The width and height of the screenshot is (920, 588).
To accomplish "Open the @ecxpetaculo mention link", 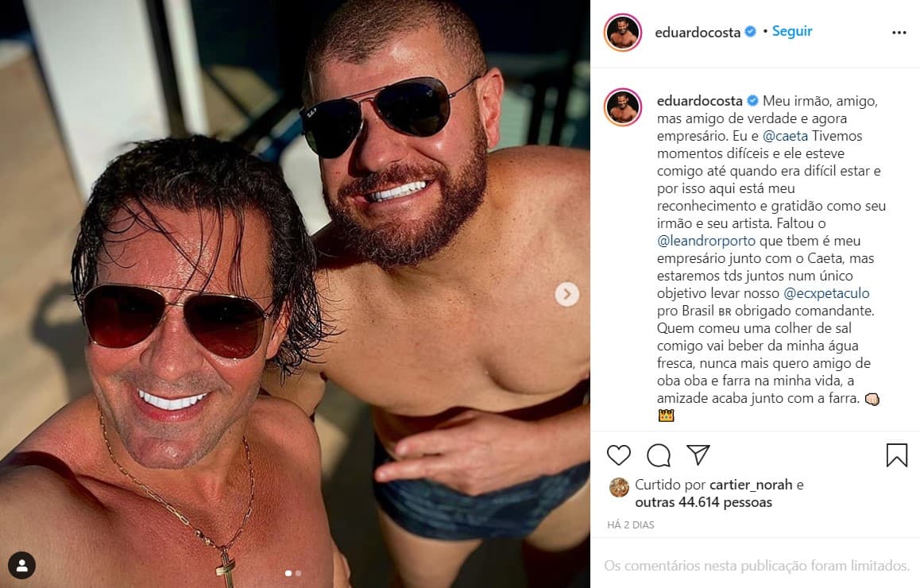I will coord(827,293).
